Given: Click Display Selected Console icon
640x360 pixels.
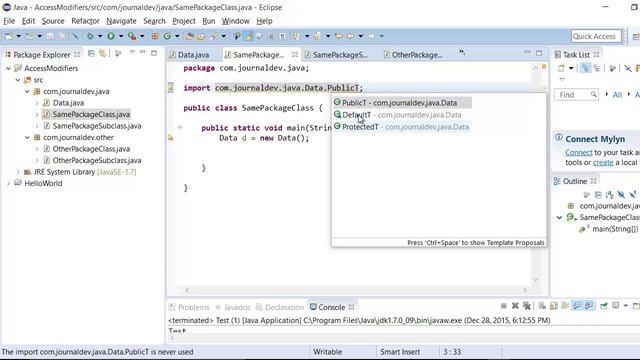Looking at the screenshot, I should click(x=616, y=306).
